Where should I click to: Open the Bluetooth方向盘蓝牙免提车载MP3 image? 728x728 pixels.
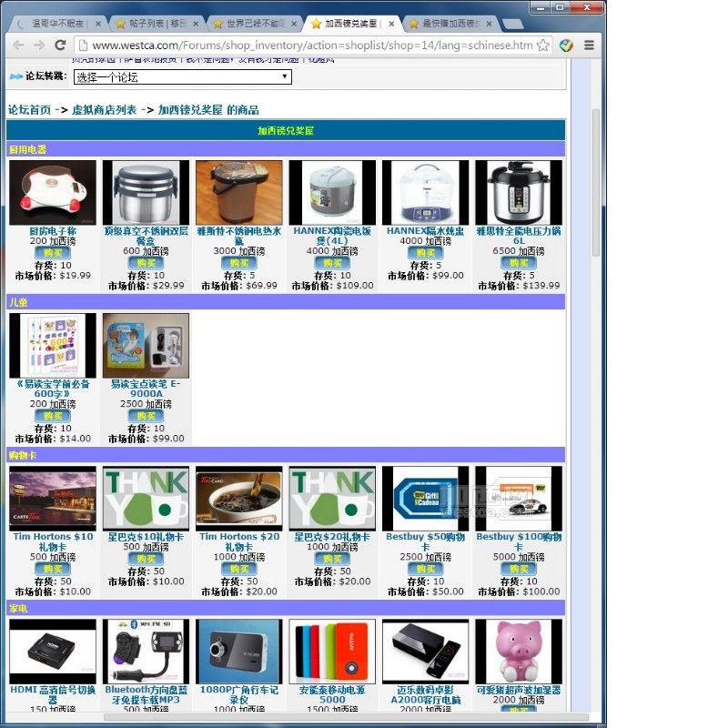point(146,652)
